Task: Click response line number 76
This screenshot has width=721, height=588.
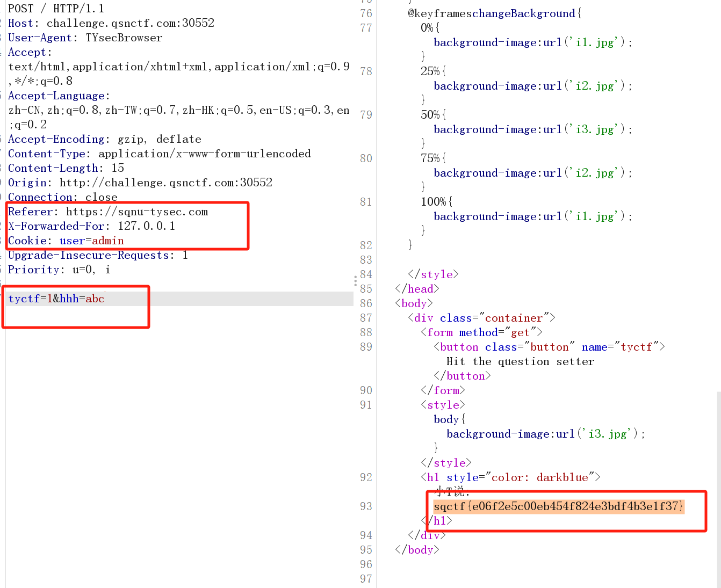Action: click(366, 13)
